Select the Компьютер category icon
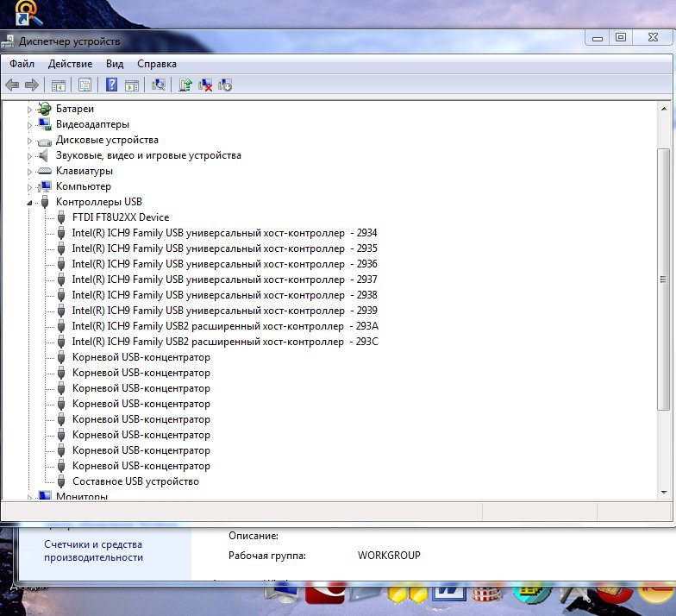The image size is (676, 616). [x=45, y=186]
